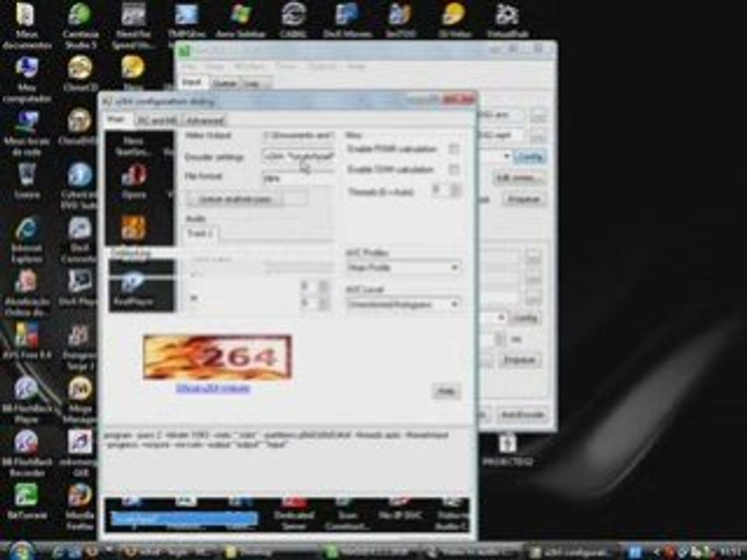Open the Mega Manager desktop icon
This screenshot has height=560, width=747.
click(x=79, y=400)
